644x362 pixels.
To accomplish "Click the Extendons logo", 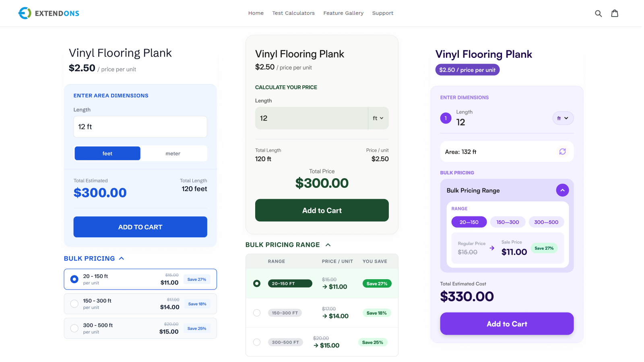I will click(49, 13).
